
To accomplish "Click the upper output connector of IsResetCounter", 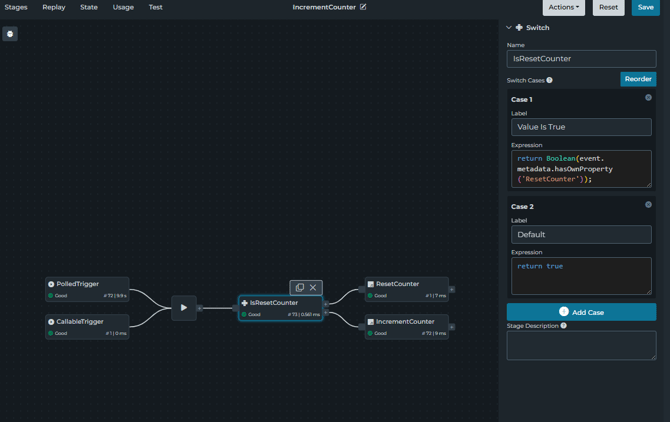I will click(x=326, y=304).
